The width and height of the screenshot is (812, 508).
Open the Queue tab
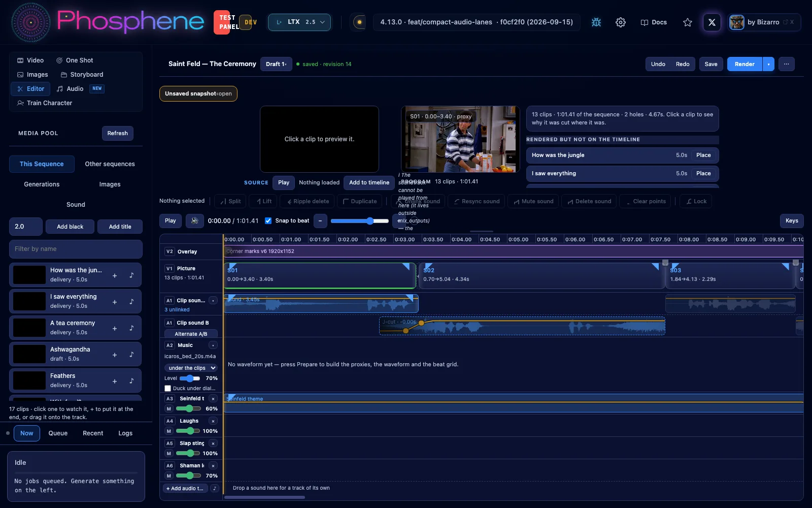[x=58, y=433]
